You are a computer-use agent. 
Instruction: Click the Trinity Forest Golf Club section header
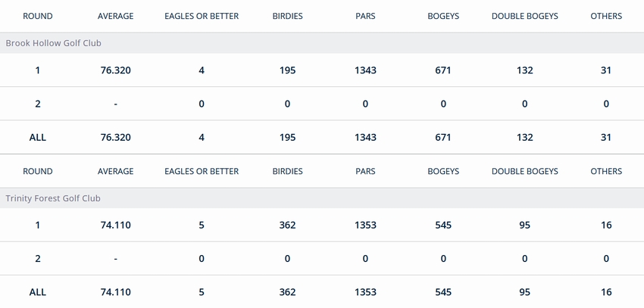pos(322,198)
